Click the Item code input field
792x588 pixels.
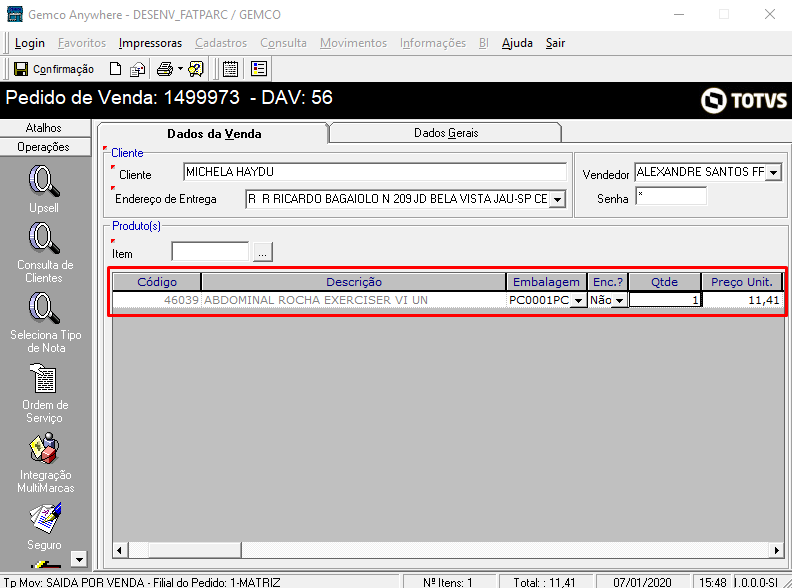click(x=210, y=251)
